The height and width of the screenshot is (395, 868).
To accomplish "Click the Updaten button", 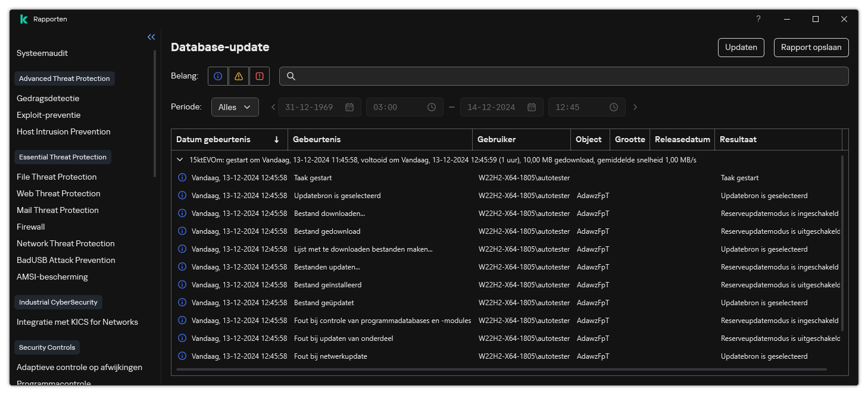I will pos(741,48).
